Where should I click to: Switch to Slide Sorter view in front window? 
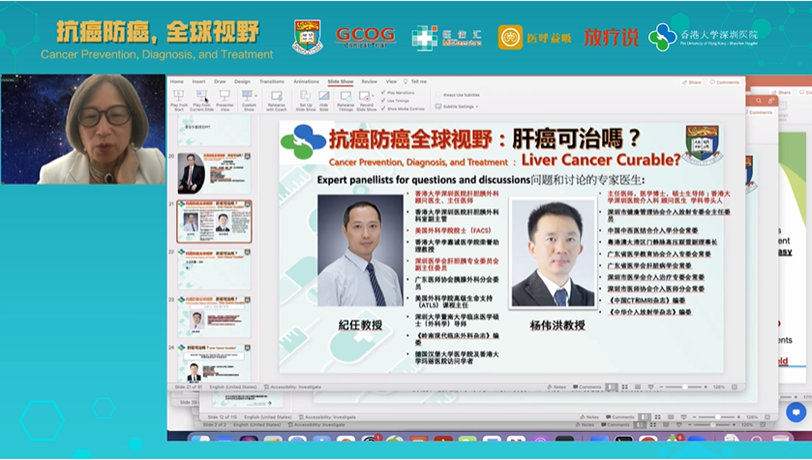(x=625, y=387)
